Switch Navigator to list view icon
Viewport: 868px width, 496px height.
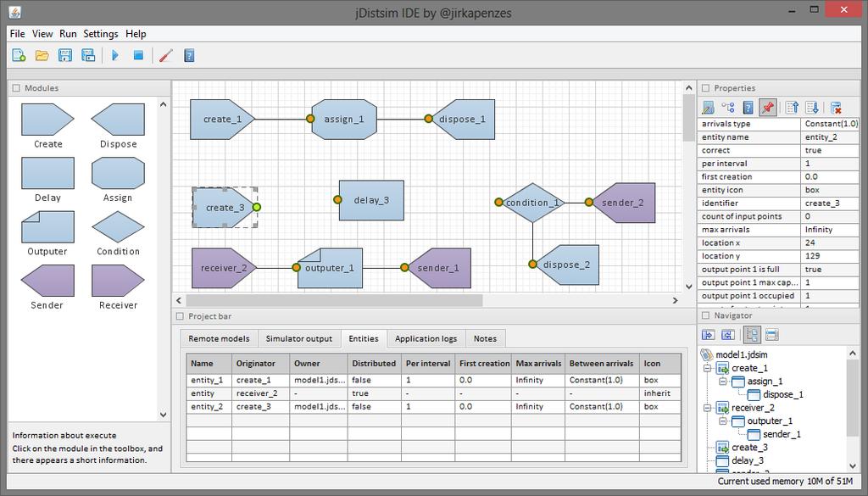[771, 334]
